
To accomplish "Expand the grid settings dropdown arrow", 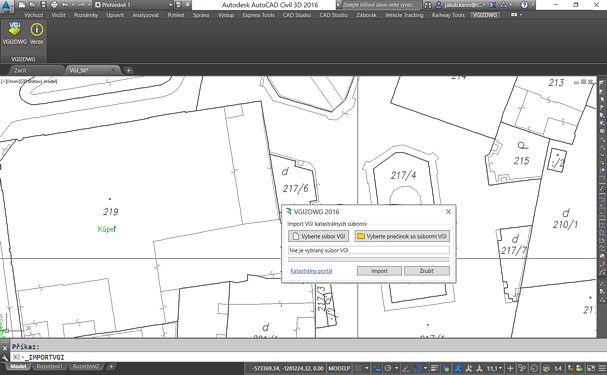I will pyautogui.click(x=367, y=368).
